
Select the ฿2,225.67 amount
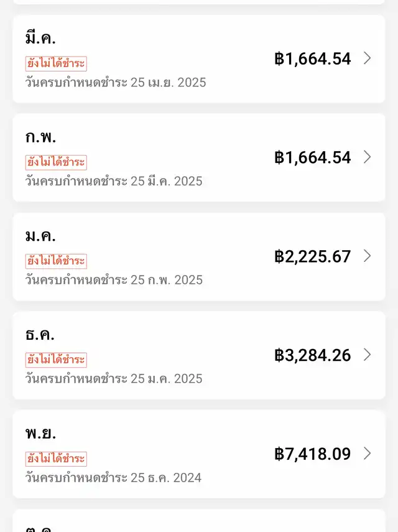(x=312, y=256)
